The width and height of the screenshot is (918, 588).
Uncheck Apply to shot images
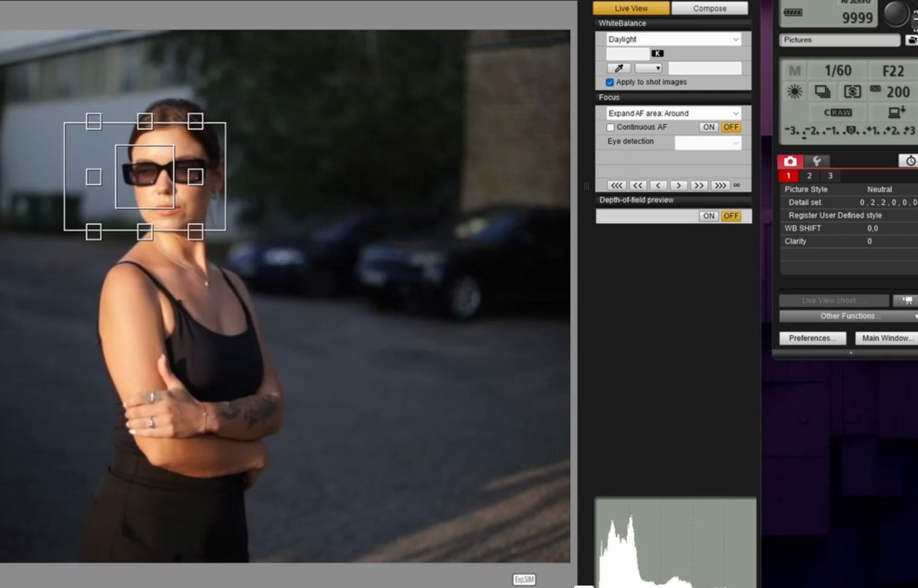[x=610, y=82]
